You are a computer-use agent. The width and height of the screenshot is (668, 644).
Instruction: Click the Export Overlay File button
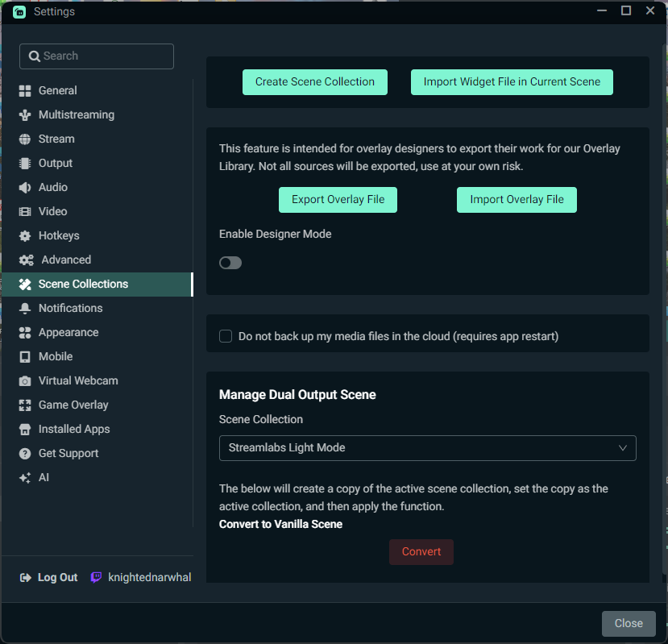coord(338,199)
